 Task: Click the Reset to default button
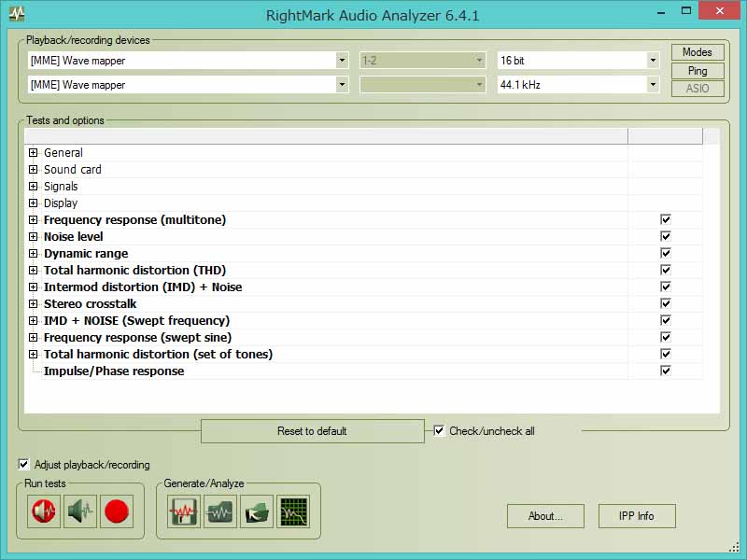tap(313, 431)
